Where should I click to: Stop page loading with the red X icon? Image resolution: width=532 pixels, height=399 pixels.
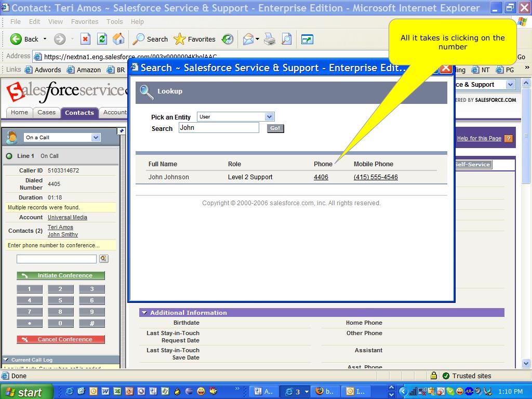[x=86, y=39]
